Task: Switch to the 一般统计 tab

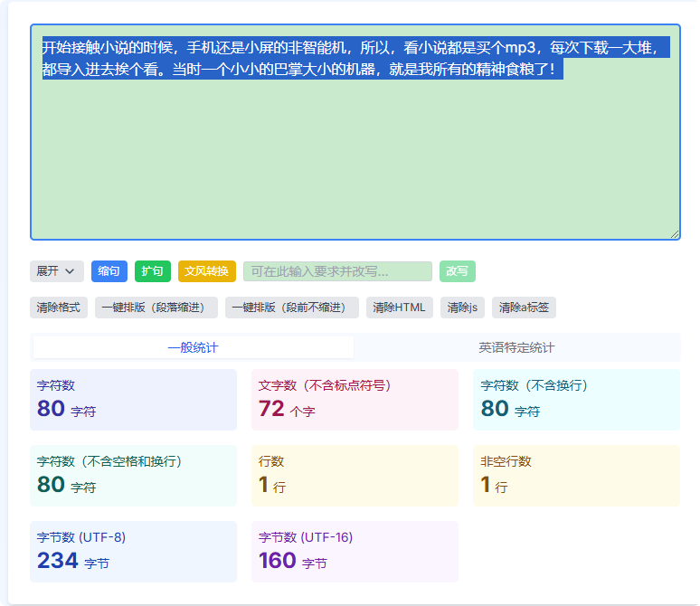Action: (x=194, y=347)
